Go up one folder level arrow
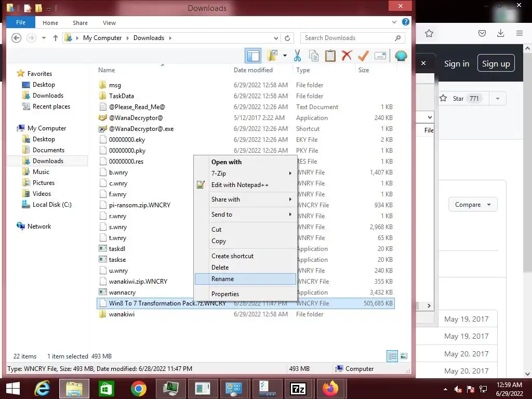This screenshot has height=399, width=532. tap(56, 38)
